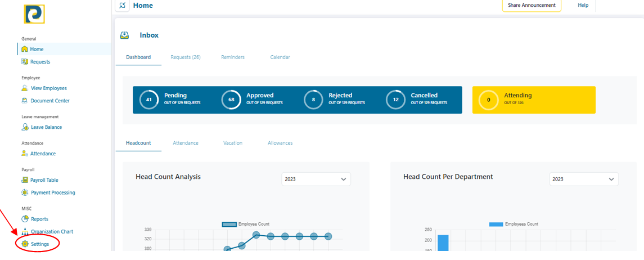The image size is (644, 260).
Task: Click the 'Approved' label in the request summary
Action: click(260, 95)
